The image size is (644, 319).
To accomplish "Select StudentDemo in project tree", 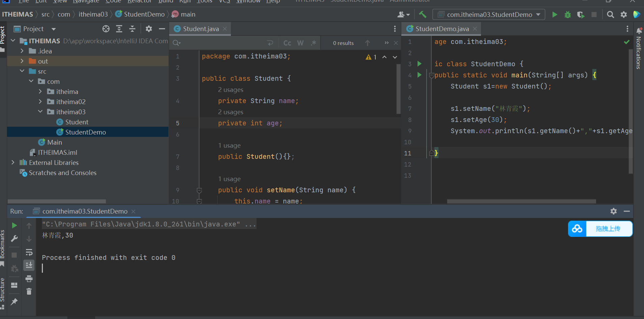I will [85, 132].
